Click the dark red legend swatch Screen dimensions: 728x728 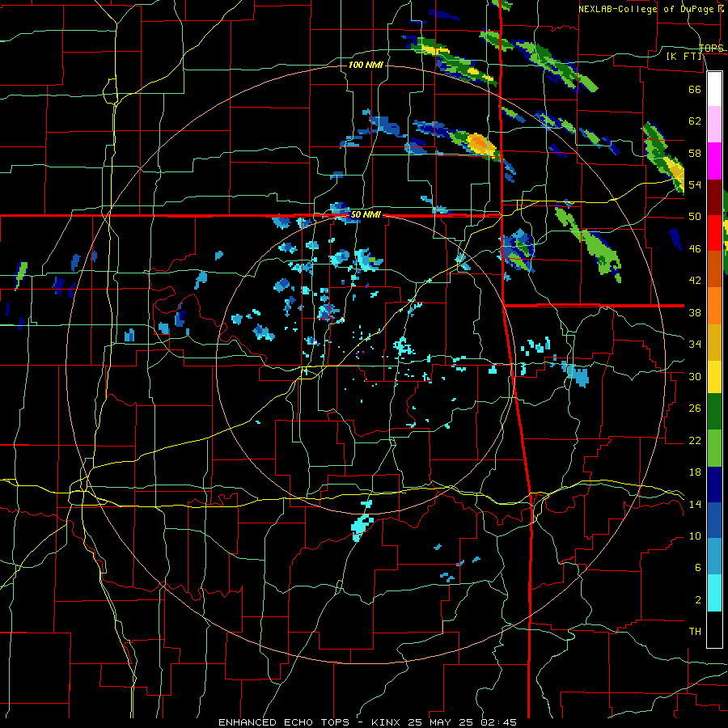tap(714, 197)
